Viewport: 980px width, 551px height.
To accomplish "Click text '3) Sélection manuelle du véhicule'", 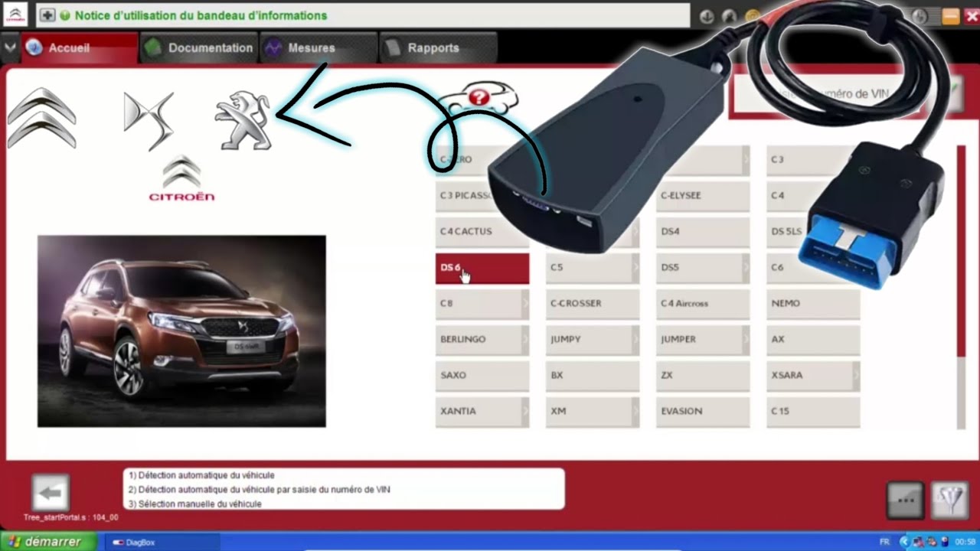I will 194,504.
